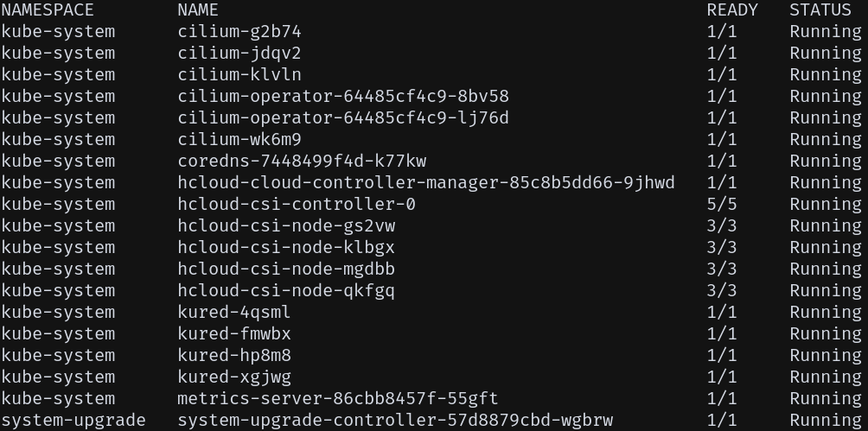Screen dimensions: 868x431
Task: Click on hcloud-csi-node-qkfgq pod name
Action: 286,291
